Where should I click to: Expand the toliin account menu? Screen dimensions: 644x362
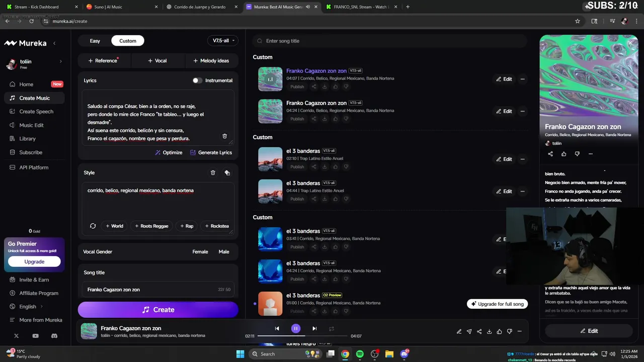pos(61,61)
